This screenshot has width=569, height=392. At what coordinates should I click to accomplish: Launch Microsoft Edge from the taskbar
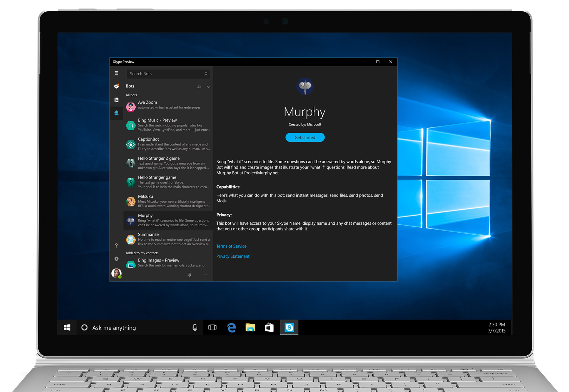coord(231,328)
